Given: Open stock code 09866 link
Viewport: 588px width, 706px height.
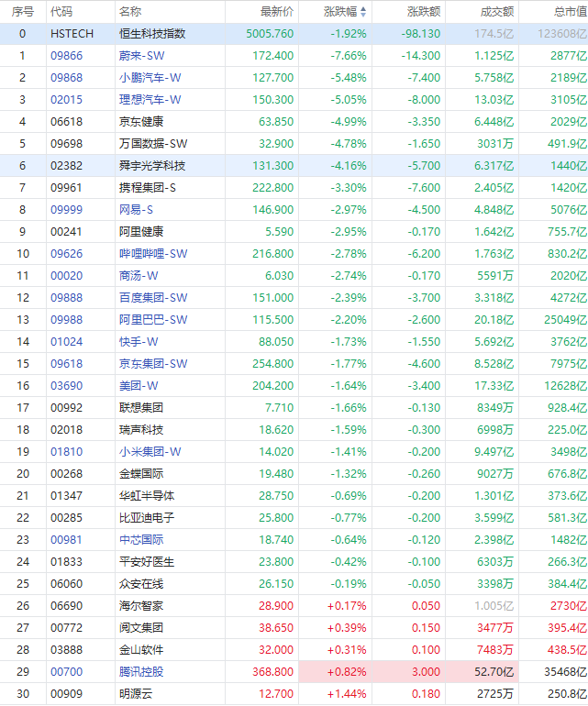Looking at the screenshot, I should coord(67,56).
